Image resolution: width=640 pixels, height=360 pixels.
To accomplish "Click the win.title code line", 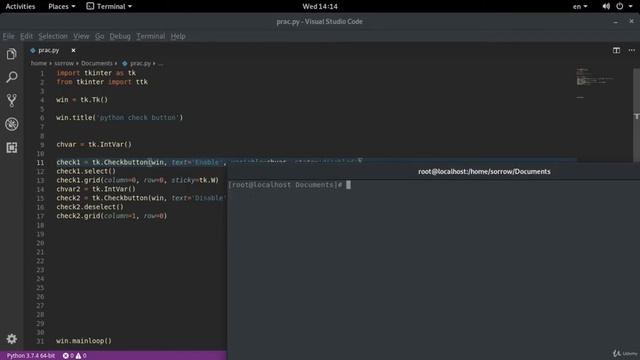I will pyautogui.click(x=120, y=118).
